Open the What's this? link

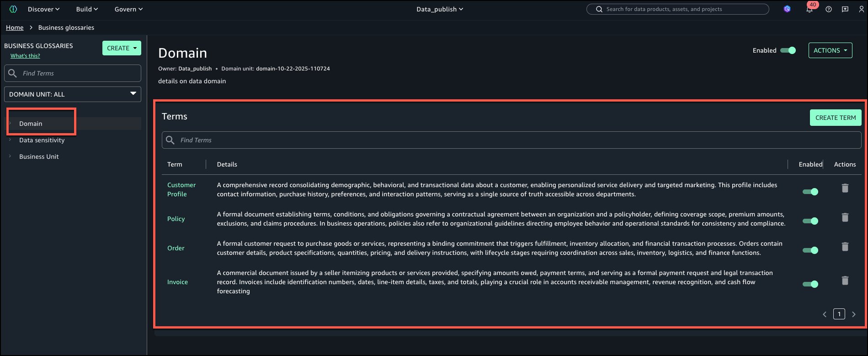tap(25, 56)
